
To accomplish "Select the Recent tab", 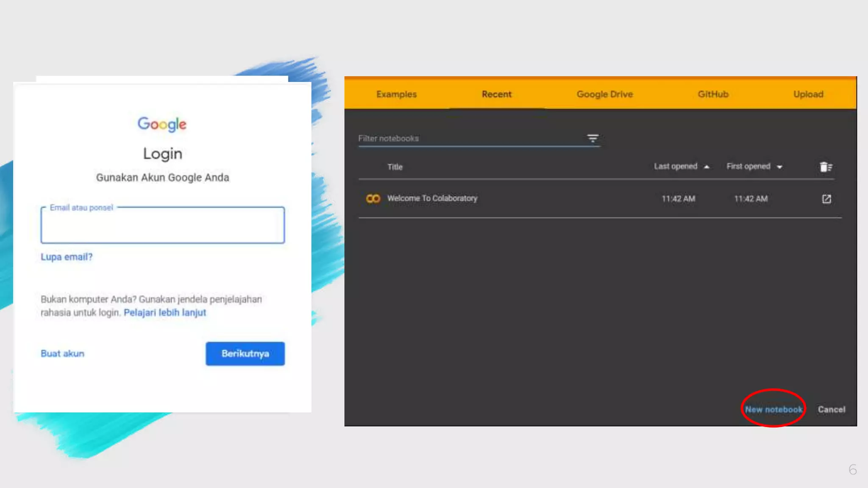I will tap(496, 94).
